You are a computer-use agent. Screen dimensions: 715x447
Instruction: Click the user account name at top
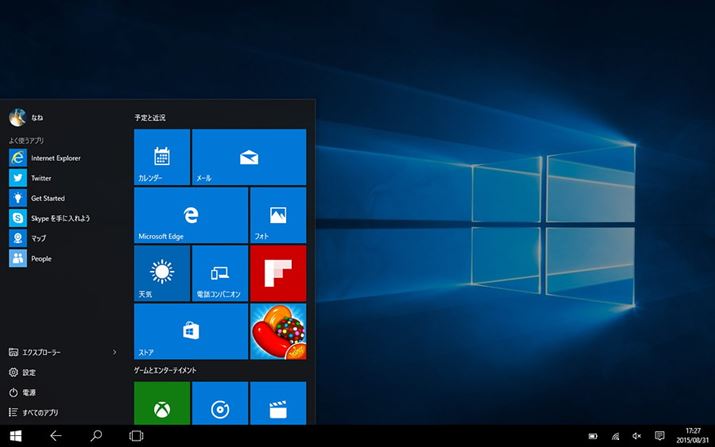[x=37, y=118]
